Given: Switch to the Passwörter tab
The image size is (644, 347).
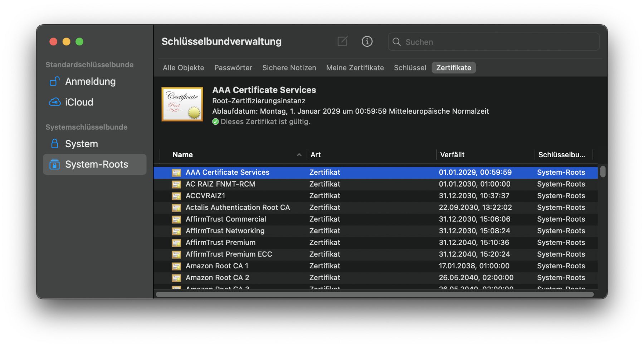Looking at the screenshot, I should (x=233, y=68).
